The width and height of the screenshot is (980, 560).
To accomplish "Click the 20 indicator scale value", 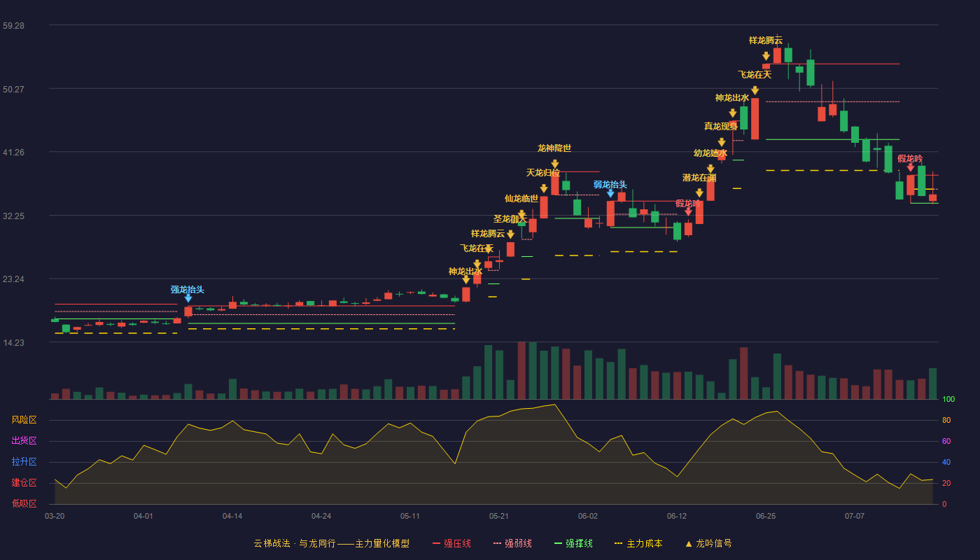I will (x=946, y=483).
